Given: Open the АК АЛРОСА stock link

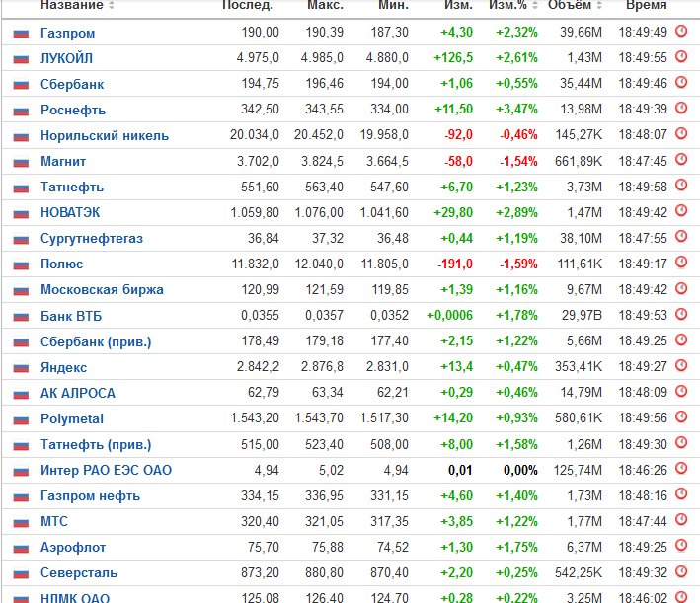Looking at the screenshot, I should point(78,393).
